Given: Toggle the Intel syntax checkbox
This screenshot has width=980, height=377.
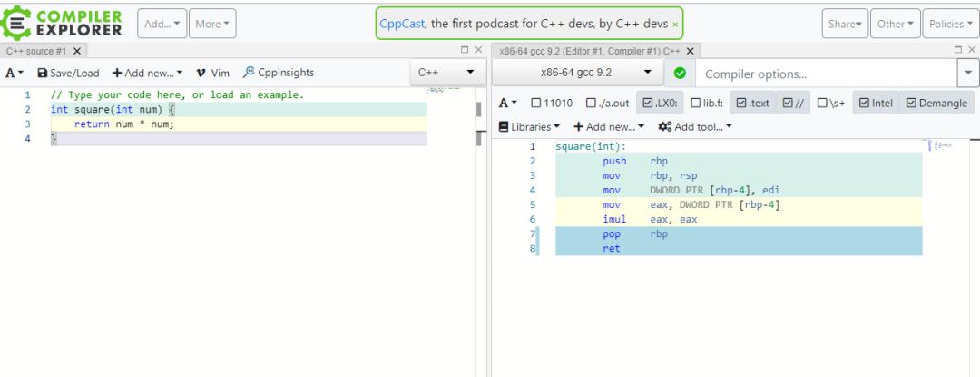Looking at the screenshot, I should 876,104.
